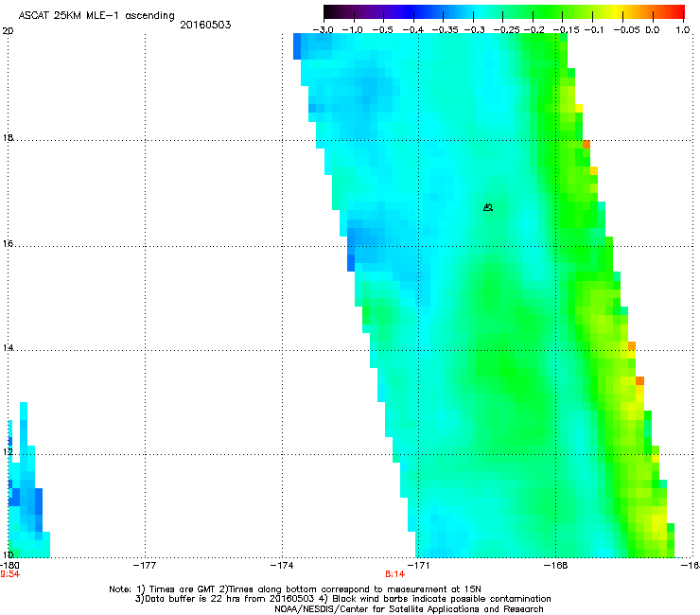Click the colorbar label '-0.3'

pyautogui.click(x=474, y=30)
